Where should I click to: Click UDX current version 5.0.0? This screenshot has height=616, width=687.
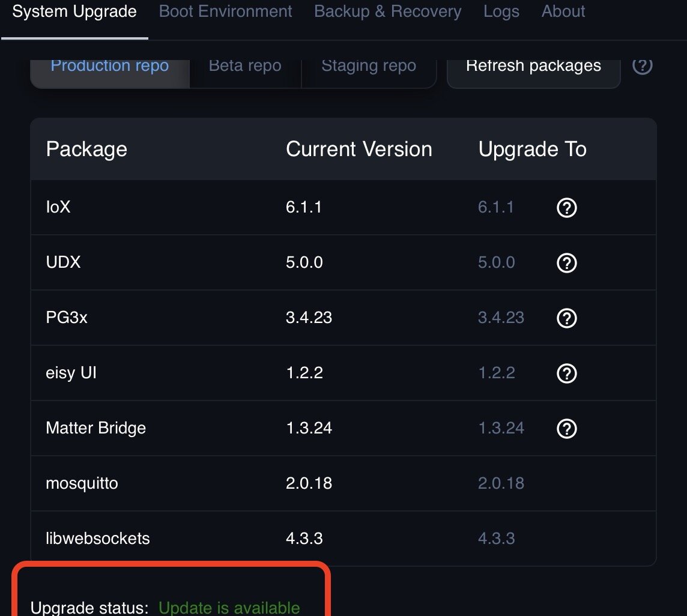(304, 262)
